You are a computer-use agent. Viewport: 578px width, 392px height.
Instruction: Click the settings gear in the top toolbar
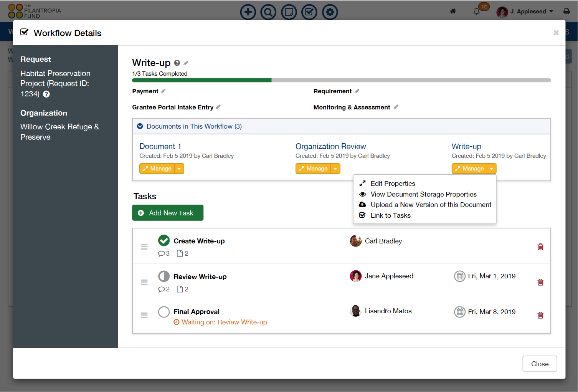[330, 12]
